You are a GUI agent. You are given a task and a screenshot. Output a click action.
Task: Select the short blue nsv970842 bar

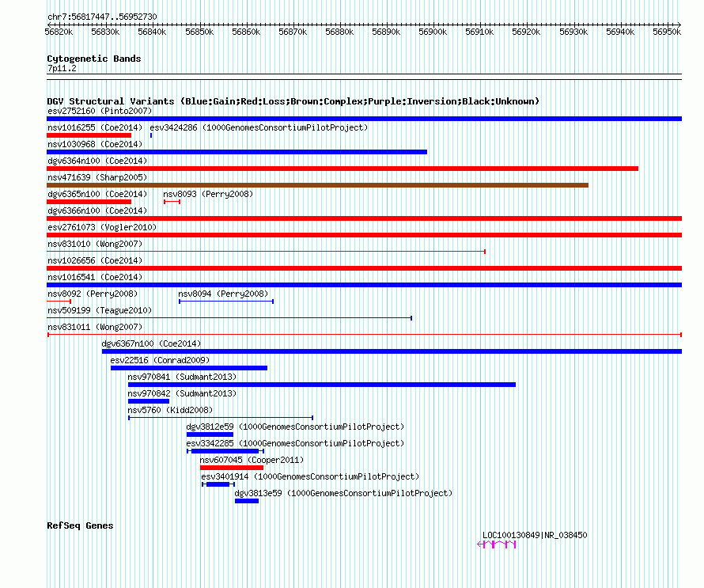coord(149,401)
